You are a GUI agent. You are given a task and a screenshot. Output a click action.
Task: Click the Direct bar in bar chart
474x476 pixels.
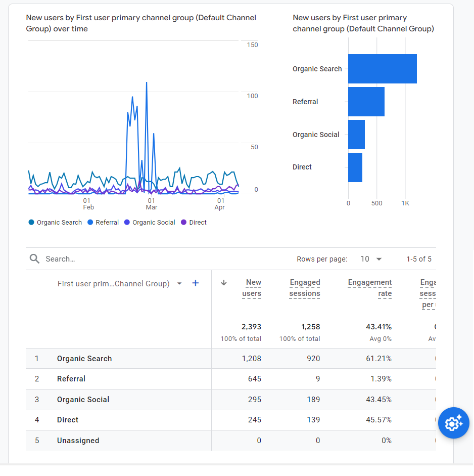coord(355,167)
